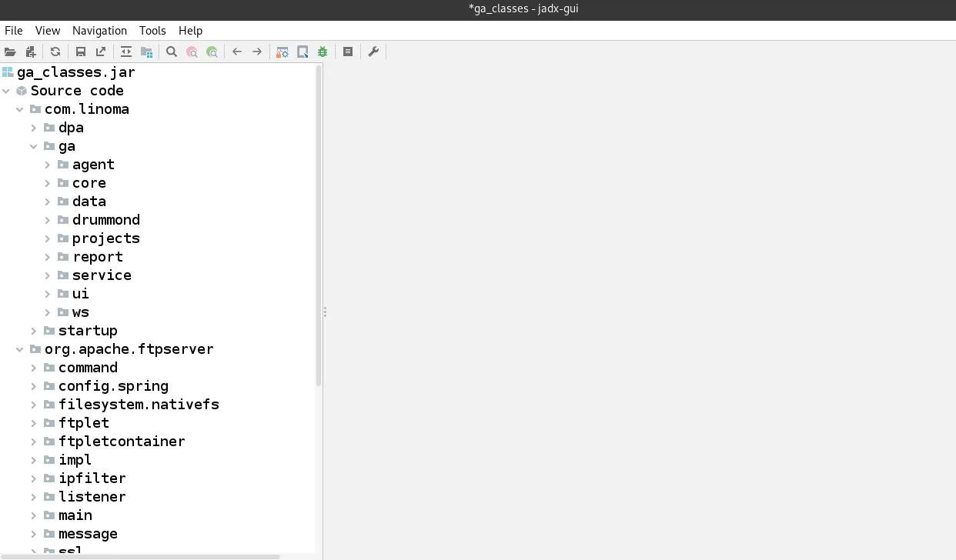Reload files with the refresh icon
The image size is (956, 560).
tap(55, 52)
